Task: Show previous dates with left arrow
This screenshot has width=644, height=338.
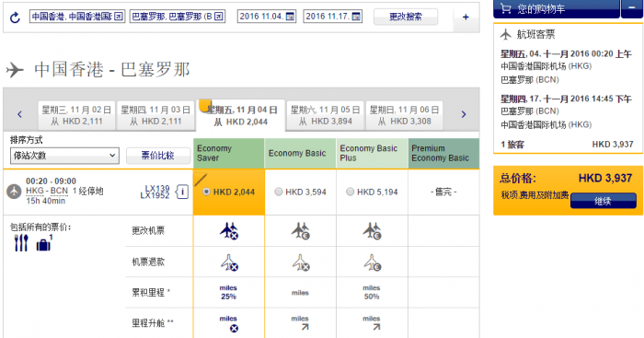Action: click(x=19, y=114)
